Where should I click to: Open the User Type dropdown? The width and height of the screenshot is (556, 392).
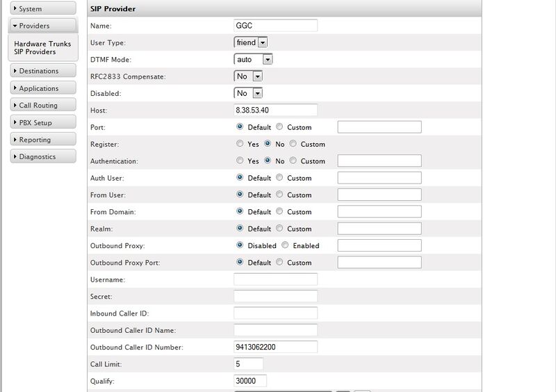pyautogui.click(x=251, y=42)
